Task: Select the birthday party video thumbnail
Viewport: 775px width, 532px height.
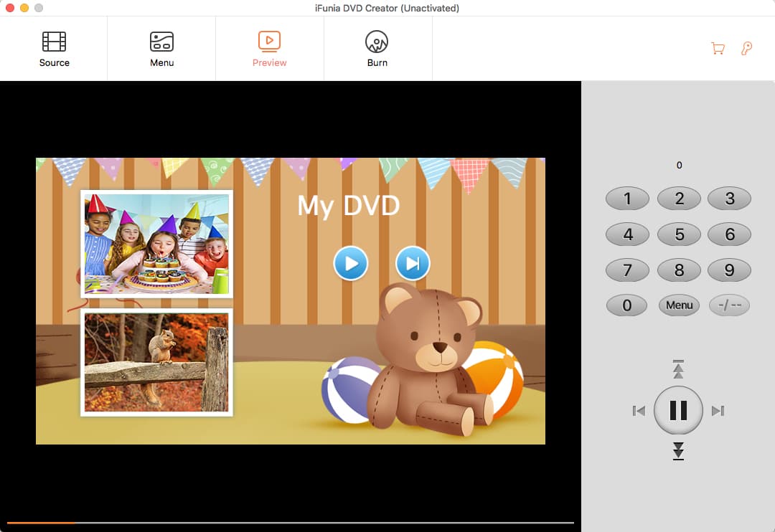Action: [x=156, y=244]
